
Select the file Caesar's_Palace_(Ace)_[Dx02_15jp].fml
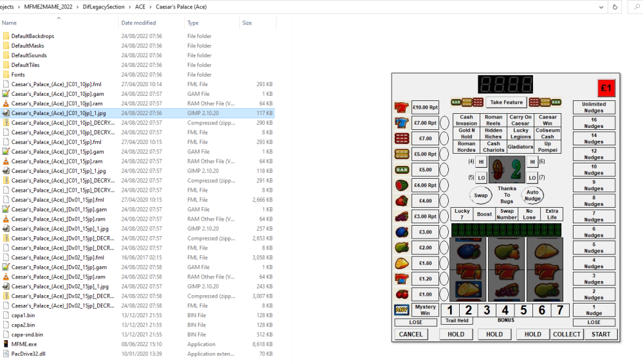coord(57,258)
